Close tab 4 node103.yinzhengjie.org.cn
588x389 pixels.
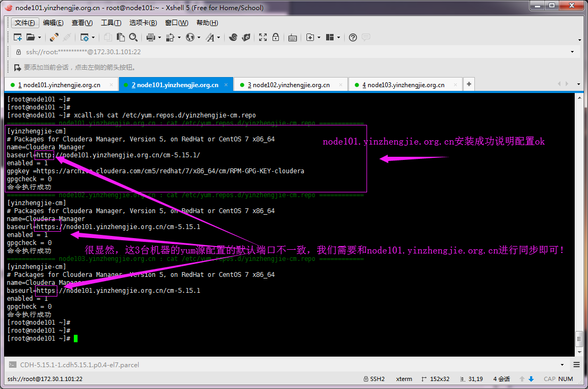[x=455, y=85]
